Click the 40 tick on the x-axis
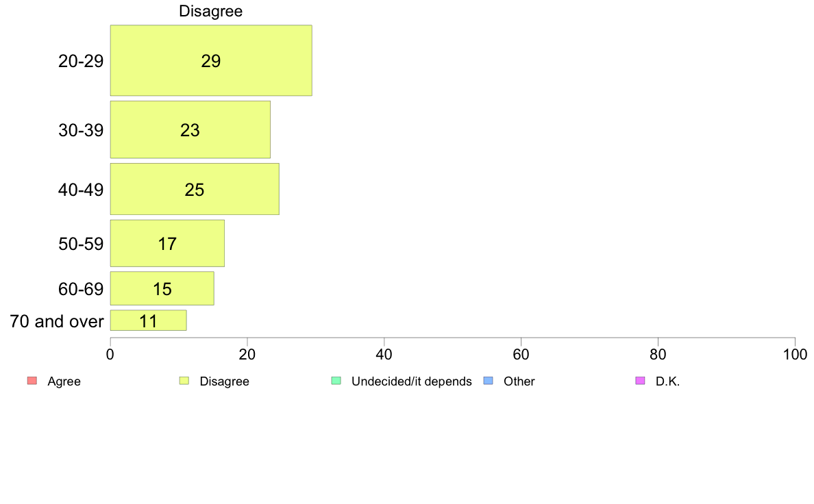814x504 pixels. coord(384,355)
